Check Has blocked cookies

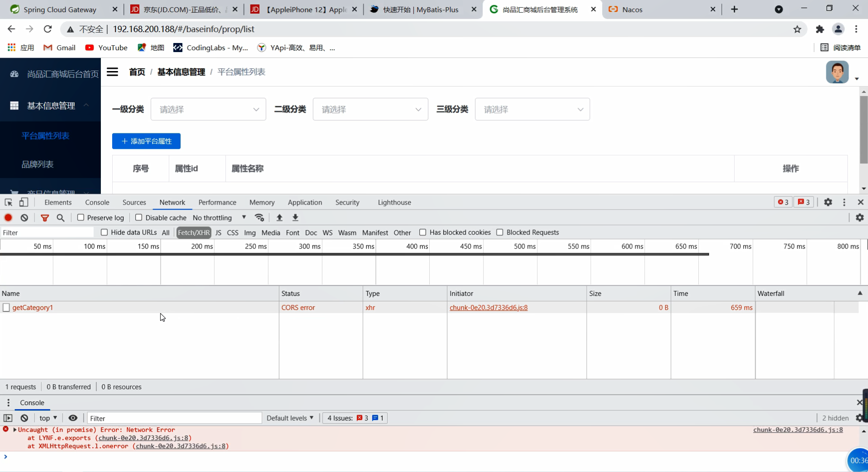coord(422,232)
